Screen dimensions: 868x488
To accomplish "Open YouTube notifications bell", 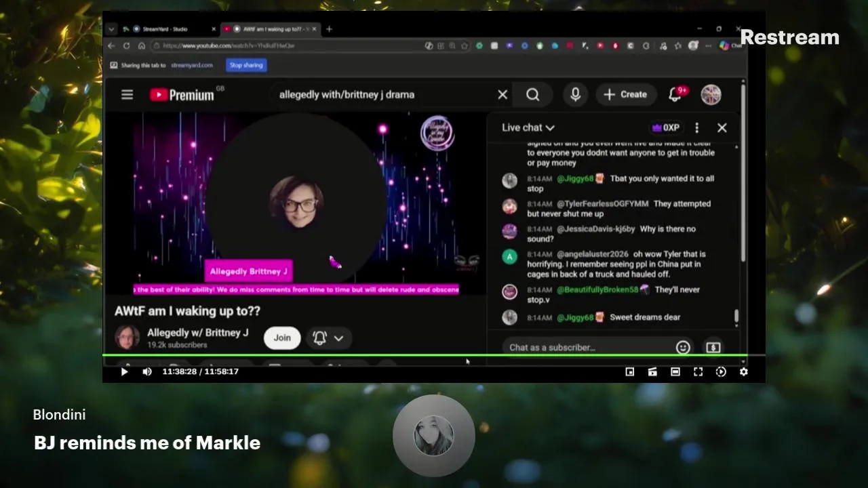I will pos(675,95).
